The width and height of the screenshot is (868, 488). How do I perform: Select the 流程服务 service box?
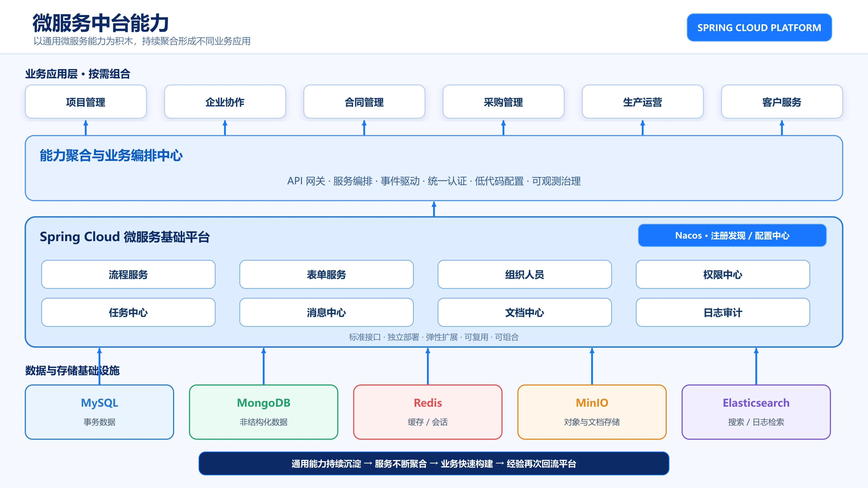click(x=128, y=274)
